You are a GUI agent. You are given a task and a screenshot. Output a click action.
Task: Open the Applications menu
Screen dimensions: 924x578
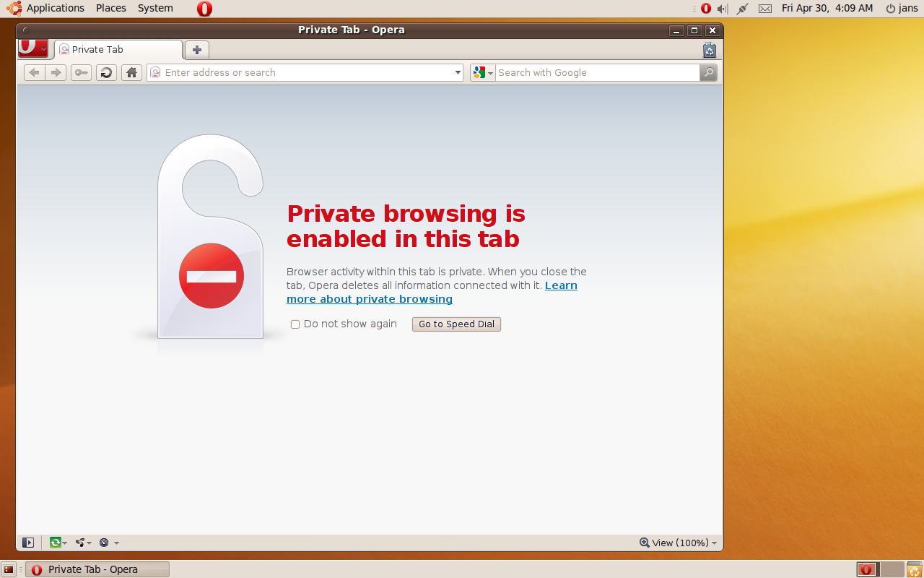coord(47,8)
